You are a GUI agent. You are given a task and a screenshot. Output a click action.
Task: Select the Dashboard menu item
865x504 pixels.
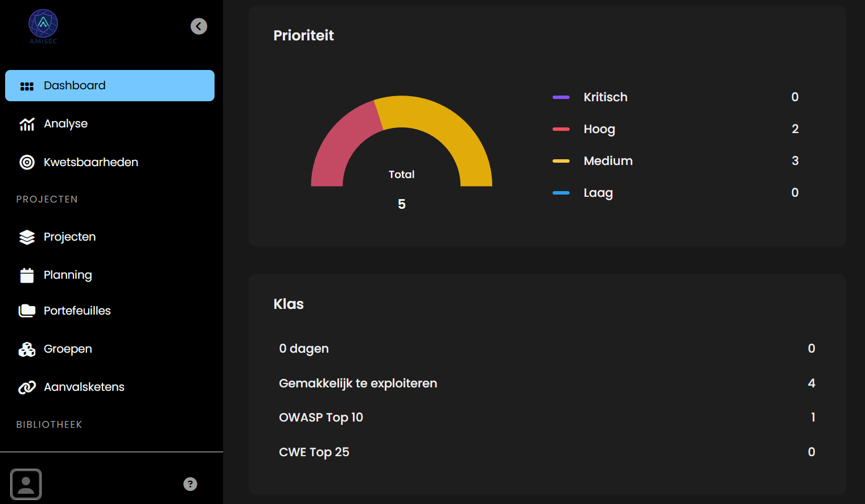coord(110,86)
